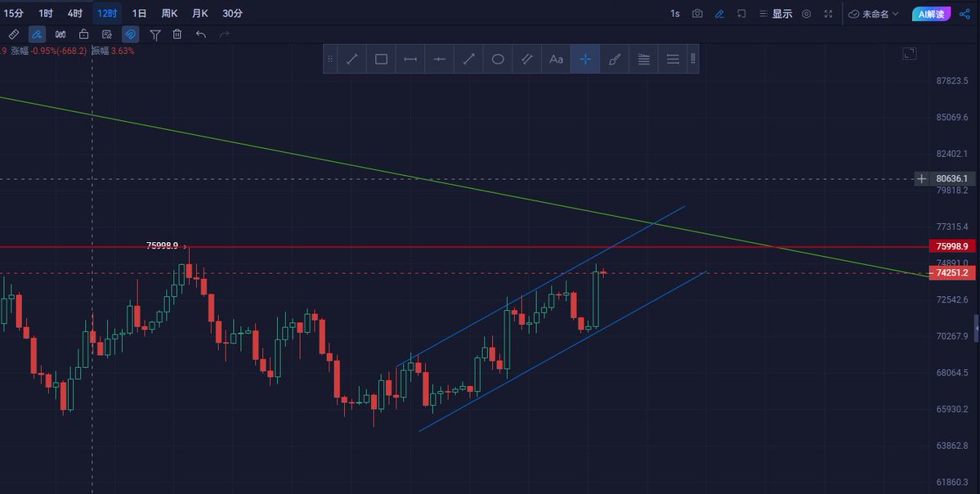This screenshot has height=494, width=980.
Task: Select the horizontal range measure tool
Action: [410, 60]
